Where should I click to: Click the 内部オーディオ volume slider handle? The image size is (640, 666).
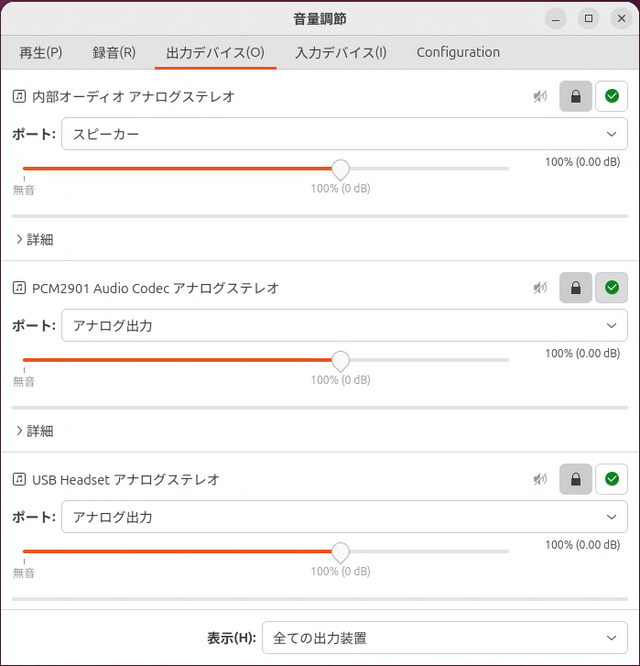[x=340, y=169]
